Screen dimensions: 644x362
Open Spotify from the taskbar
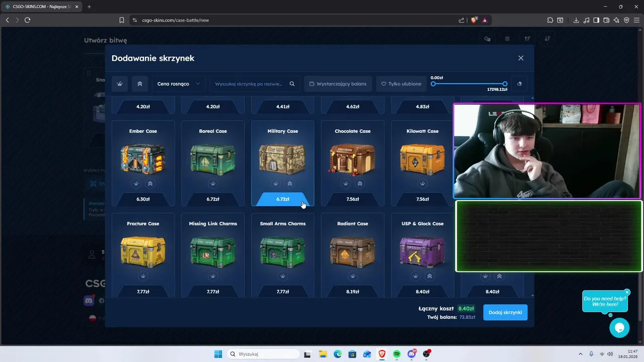[396, 354]
